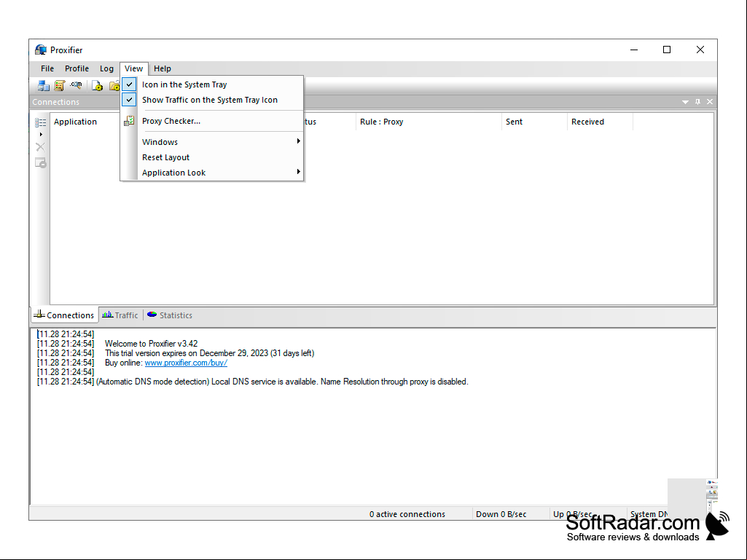Click the Automatic DNS mode detection log line
The width and height of the screenshot is (747, 560).
tap(282, 382)
